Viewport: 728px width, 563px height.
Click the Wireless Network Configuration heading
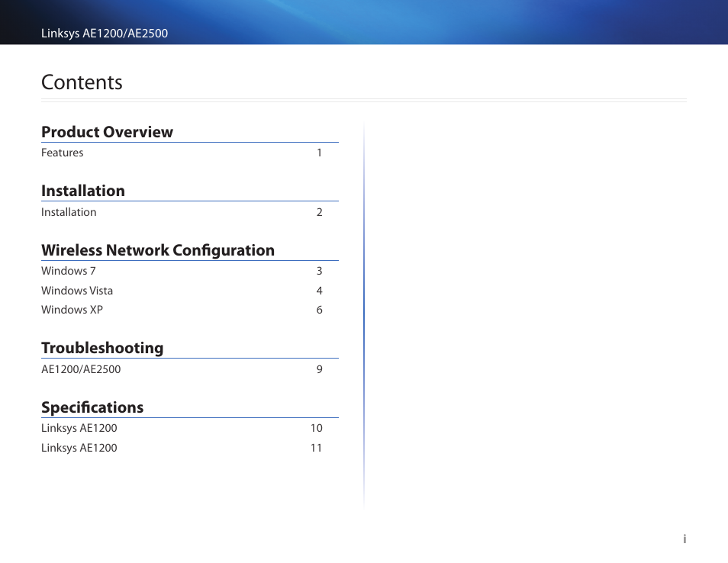click(158, 250)
